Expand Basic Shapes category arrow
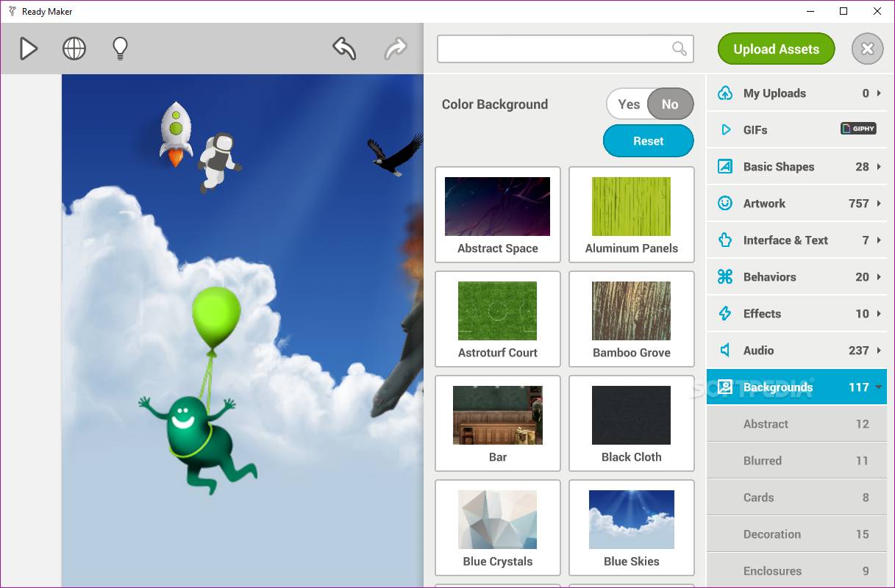This screenshot has height=588, width=895. click(879, 167)
